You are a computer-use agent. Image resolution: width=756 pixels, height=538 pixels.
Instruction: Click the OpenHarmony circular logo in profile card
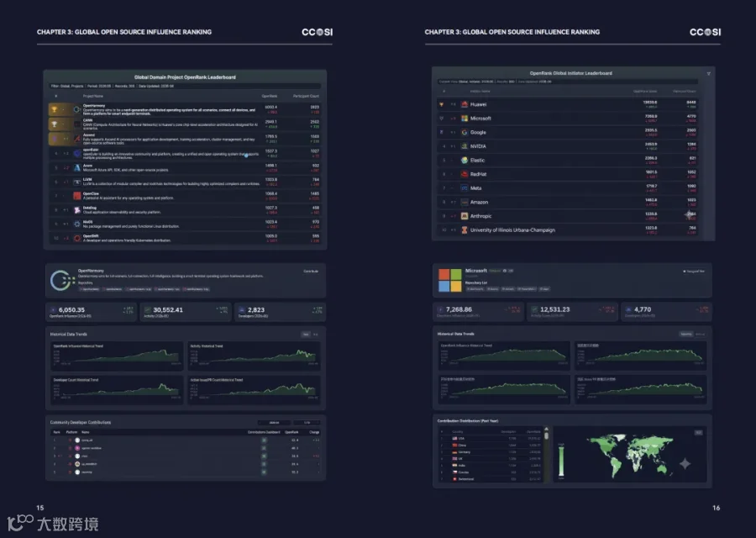point(62,280)
